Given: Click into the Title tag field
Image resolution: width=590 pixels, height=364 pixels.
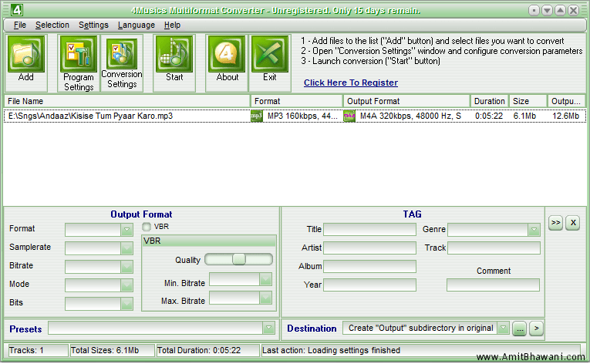Looking at the screenshot, I should (370, 229).
